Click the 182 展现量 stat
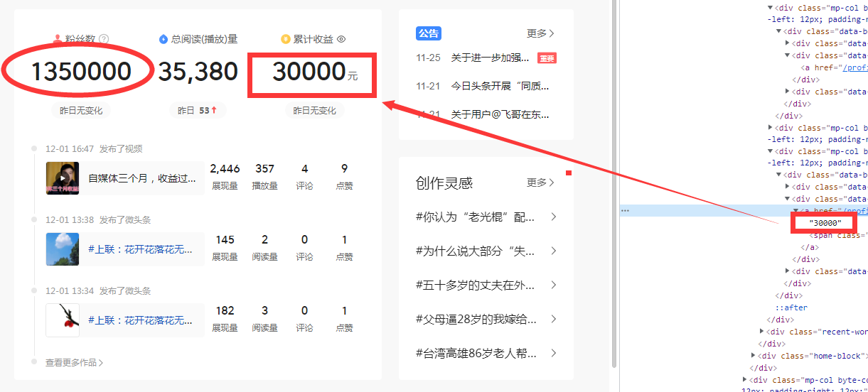This screenshot has width=868, height=392. tap(225, 320)
